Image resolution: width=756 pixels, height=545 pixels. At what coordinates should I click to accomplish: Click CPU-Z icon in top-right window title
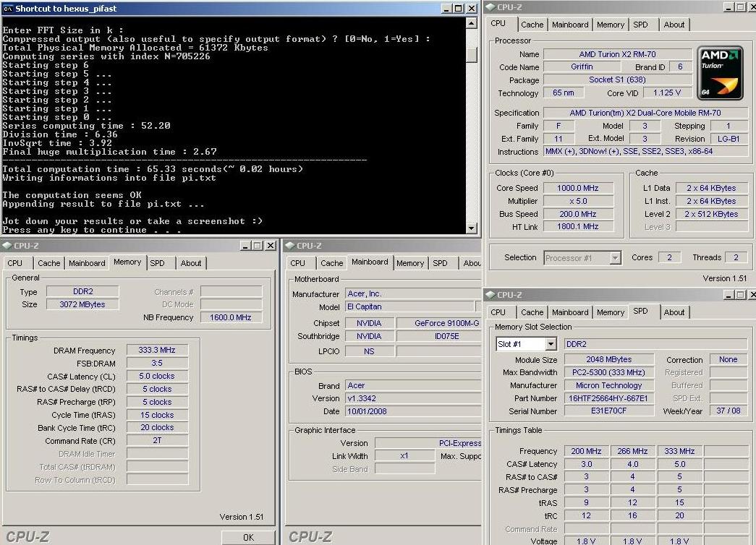(x=490, y=7)
